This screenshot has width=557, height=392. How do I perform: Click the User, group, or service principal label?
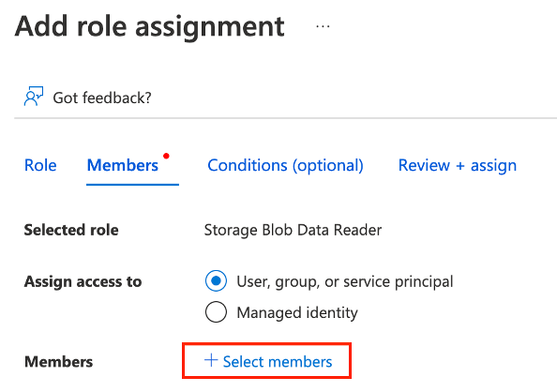(x=345, y=282)
